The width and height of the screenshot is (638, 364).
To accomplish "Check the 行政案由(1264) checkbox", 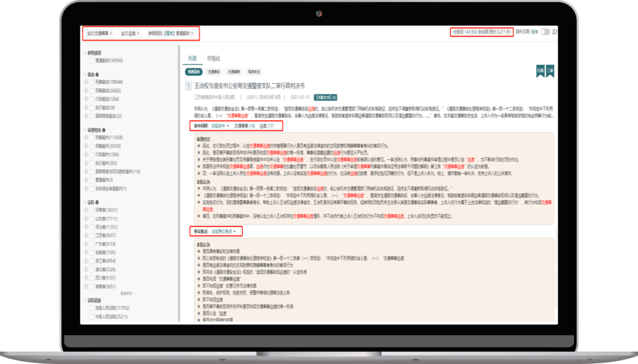I will [92, 99].
